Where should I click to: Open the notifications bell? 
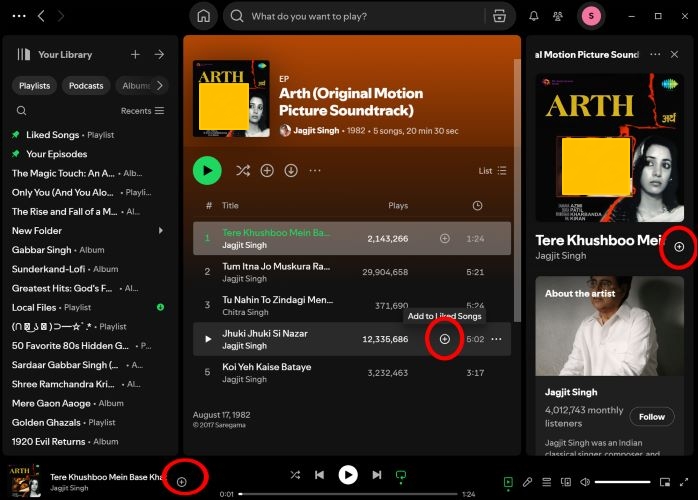(x=534, y=16)
